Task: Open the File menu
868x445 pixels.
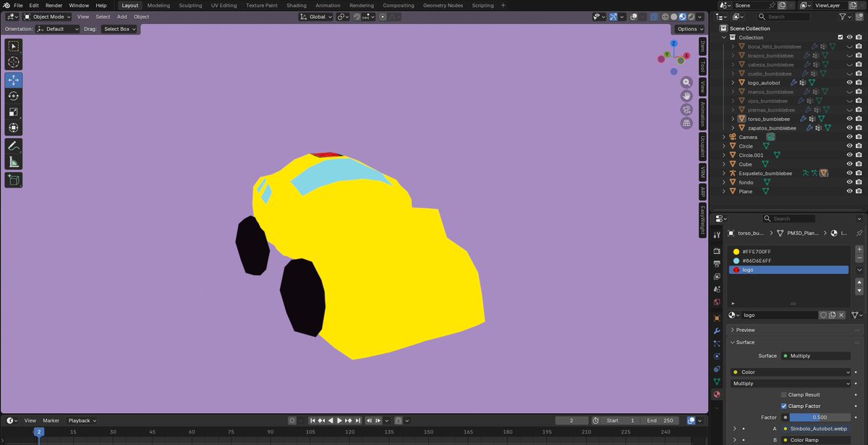Action: pyautogui.click(x=18, y=5)
